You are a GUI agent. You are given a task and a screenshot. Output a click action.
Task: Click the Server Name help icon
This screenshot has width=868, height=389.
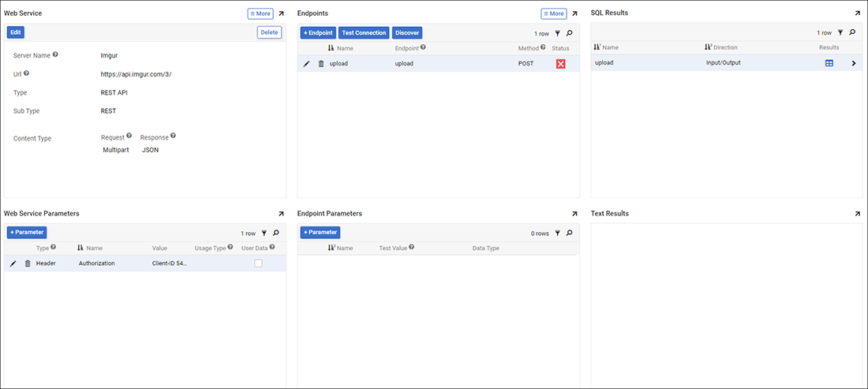click(x=55, y=55)
